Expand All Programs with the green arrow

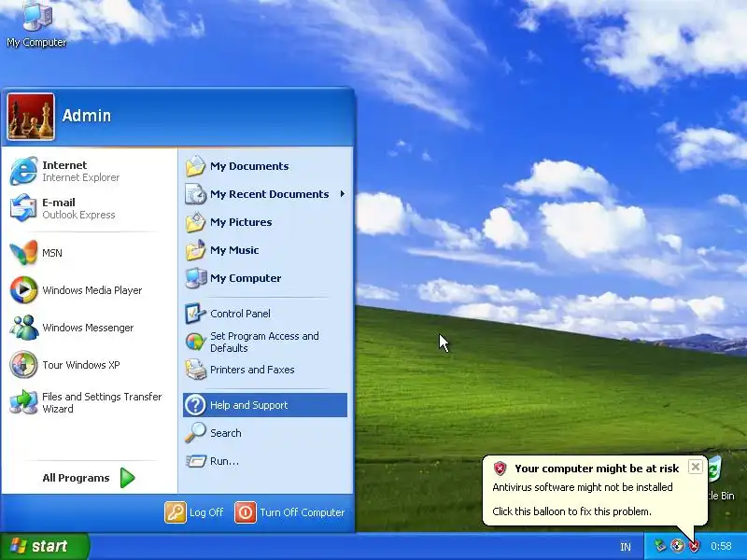(127, 478)
